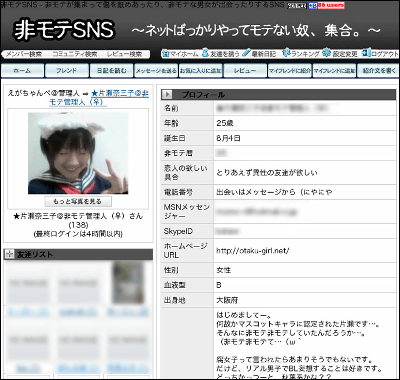
Task: Click the 非モテ暦 label cell
Action: click(187, 153)
